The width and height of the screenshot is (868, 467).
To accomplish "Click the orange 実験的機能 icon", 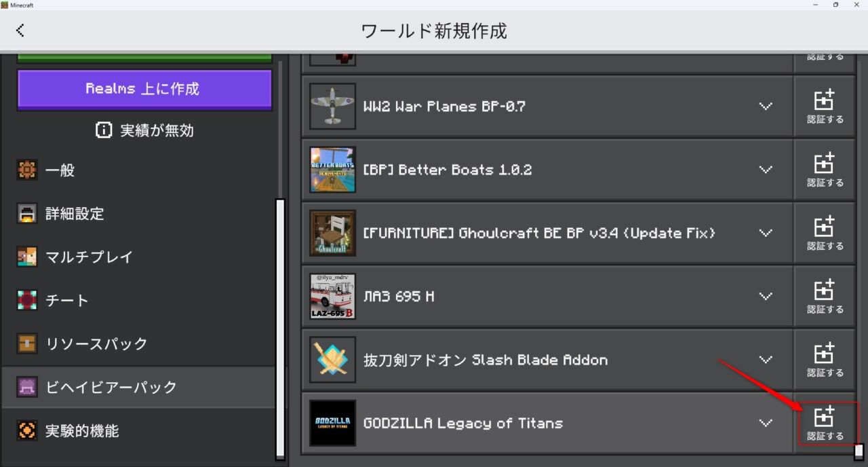I will [27, 431].
